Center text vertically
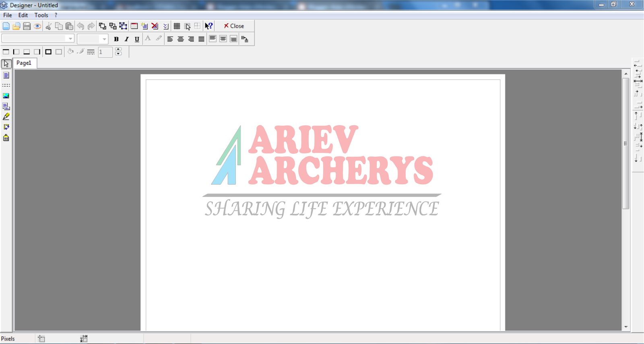 pos(223,39)
